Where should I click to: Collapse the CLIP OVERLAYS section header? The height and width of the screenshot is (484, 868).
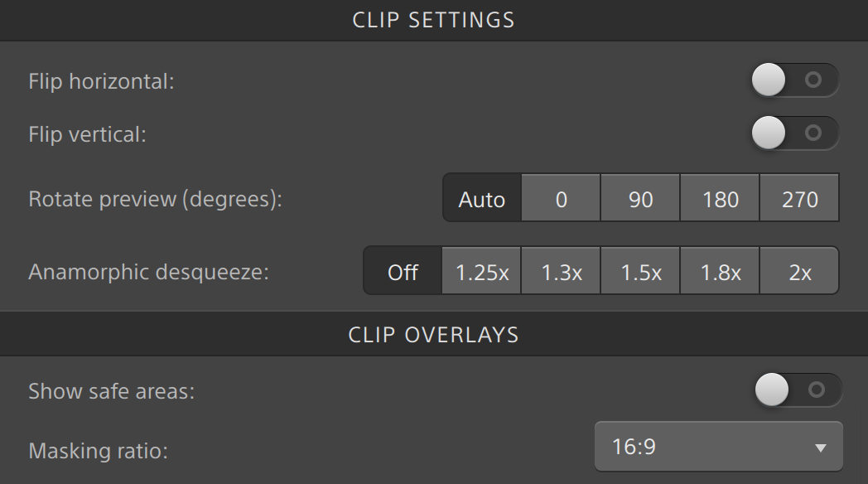(x=433, y=334)
